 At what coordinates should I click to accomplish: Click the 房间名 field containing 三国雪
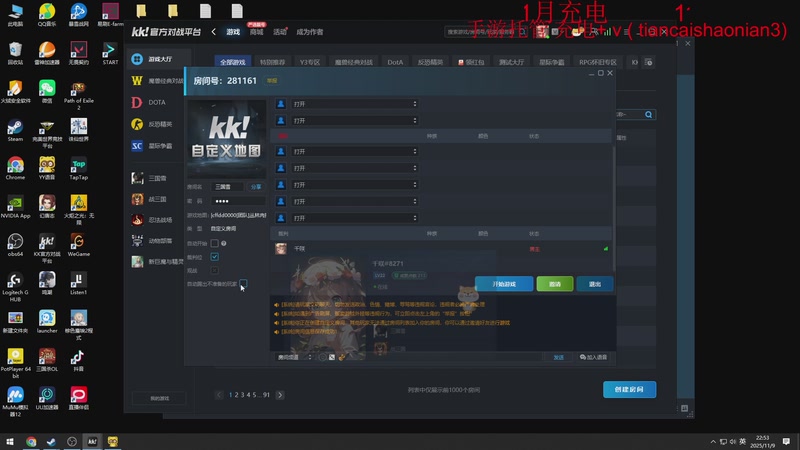228,187
